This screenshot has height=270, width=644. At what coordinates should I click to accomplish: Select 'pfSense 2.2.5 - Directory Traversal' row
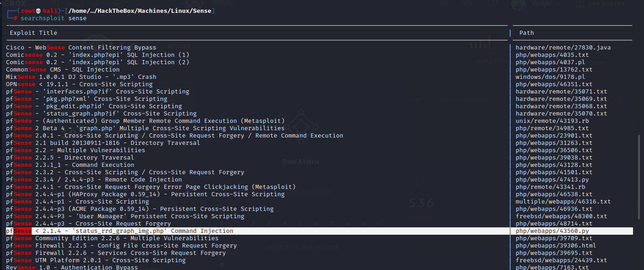70,158
